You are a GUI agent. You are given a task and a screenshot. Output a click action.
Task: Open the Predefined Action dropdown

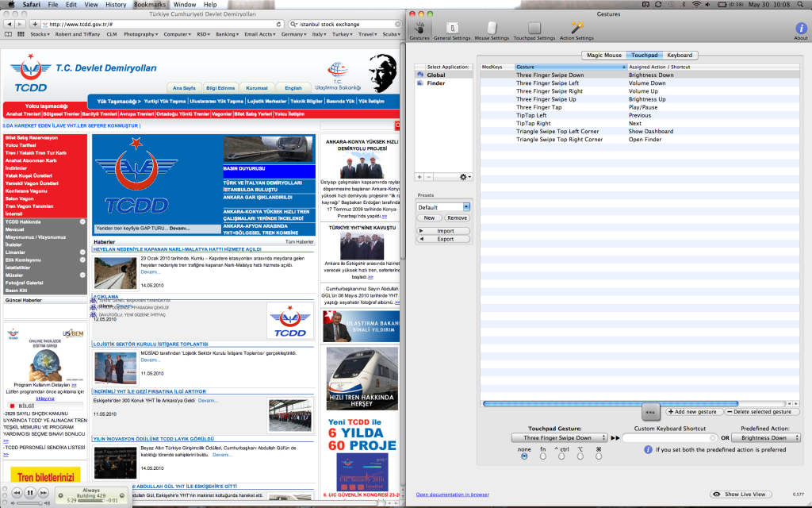tap(765, 438)
